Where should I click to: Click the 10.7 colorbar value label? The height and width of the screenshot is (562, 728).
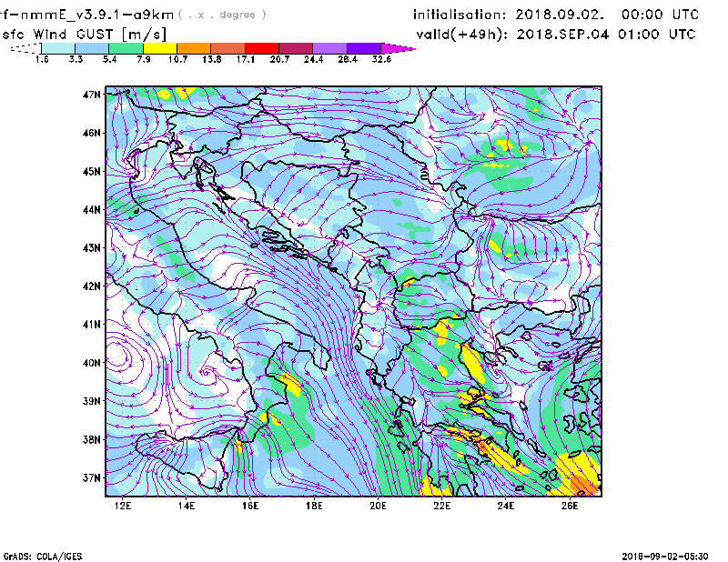point(177,59)
